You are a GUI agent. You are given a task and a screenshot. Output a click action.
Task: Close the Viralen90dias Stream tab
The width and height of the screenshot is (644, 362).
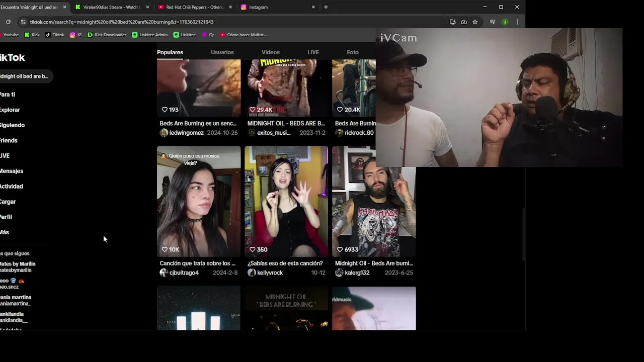[147, 7]
